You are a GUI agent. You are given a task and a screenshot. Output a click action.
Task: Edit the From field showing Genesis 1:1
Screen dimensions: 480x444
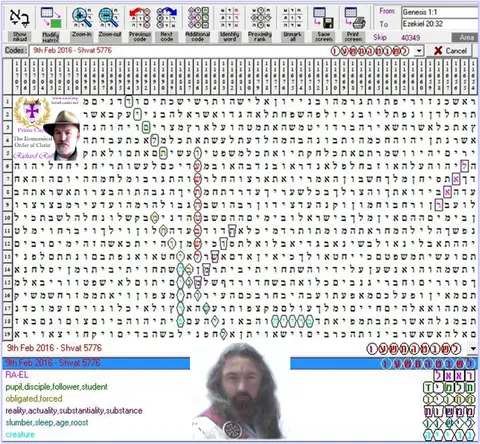(x=439, y=12)
